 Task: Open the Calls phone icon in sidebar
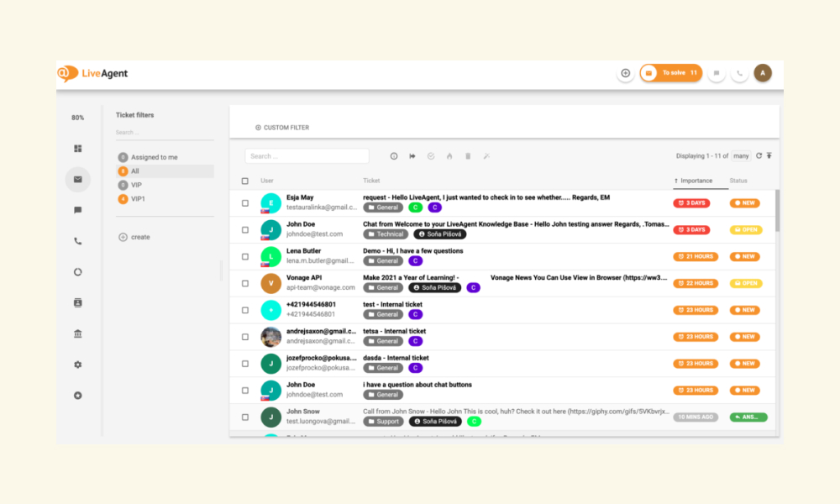[77, 241]
